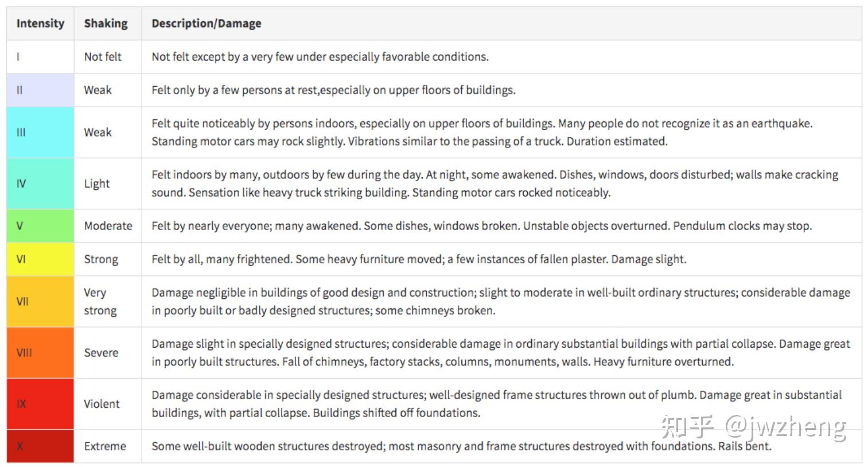Click the "Violent" shaking label
Image resolution: width=868 pixels, height=467 pixels.
click(102, 403)
